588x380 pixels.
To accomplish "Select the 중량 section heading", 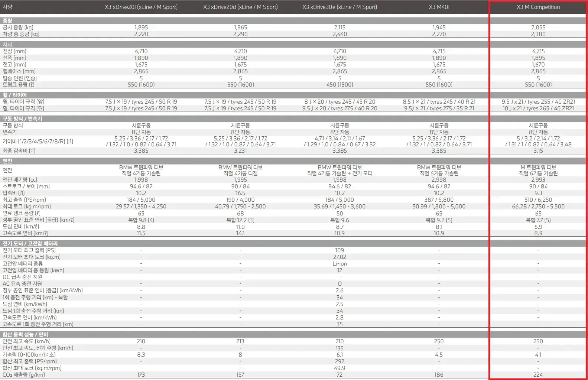I will click(7, 21).
